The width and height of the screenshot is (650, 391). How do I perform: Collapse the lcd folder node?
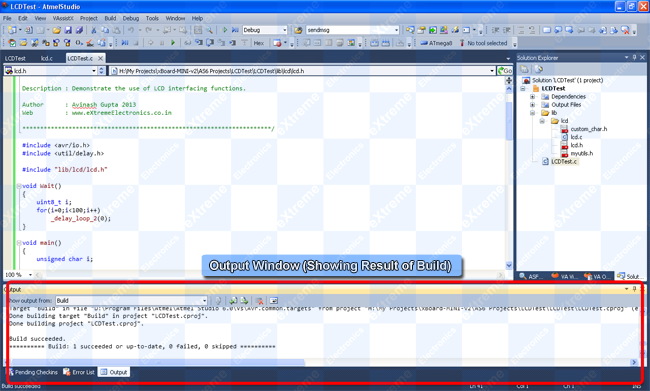[542, 121]
